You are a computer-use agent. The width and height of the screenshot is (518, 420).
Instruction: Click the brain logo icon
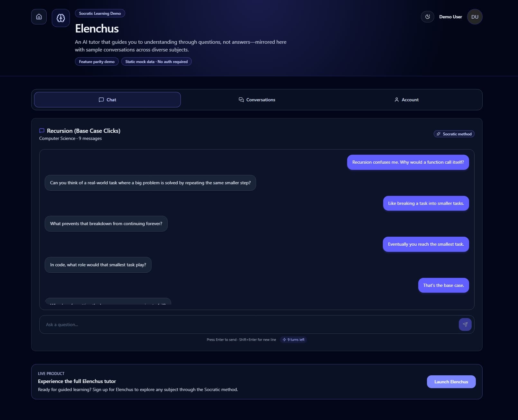pos(61,18)
